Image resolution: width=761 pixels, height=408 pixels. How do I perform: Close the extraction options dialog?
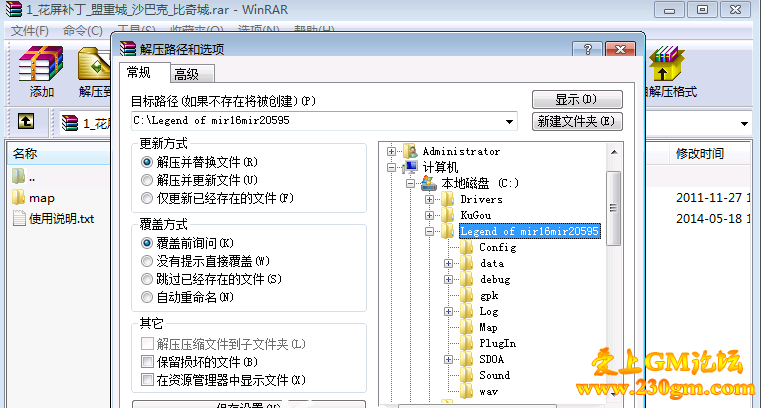[620, 49]
